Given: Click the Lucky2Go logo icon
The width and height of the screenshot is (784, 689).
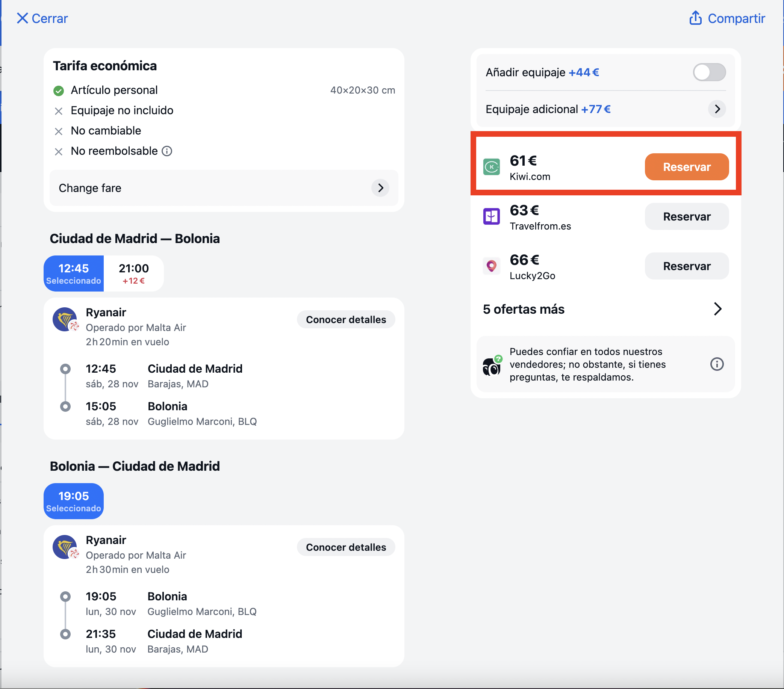Looking at the screenshot, I should 491,266.
